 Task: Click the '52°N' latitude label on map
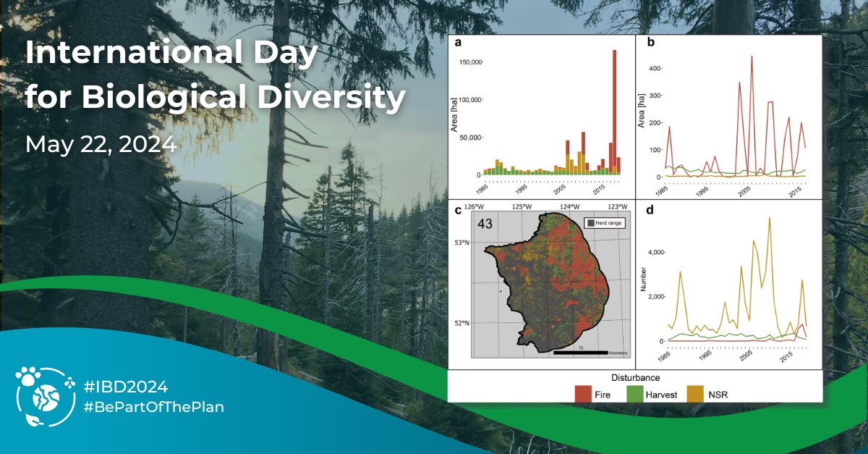[461, 323]
